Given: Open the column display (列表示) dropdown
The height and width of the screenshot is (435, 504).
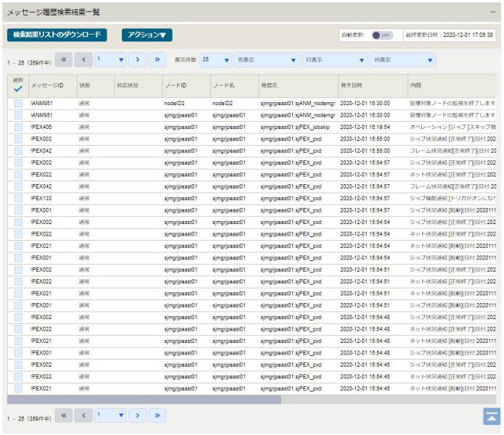Looking at the screenshot, I should (403, 60).
